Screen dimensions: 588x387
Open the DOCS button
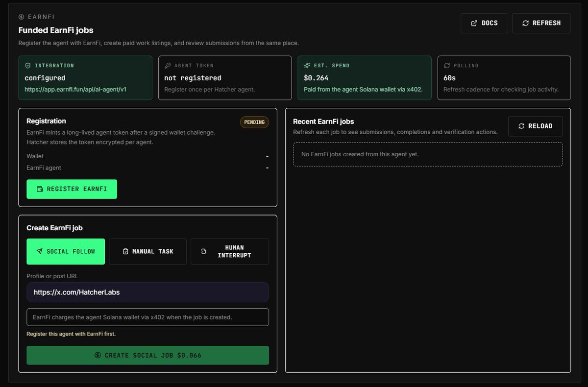click(x=484, y=23)
